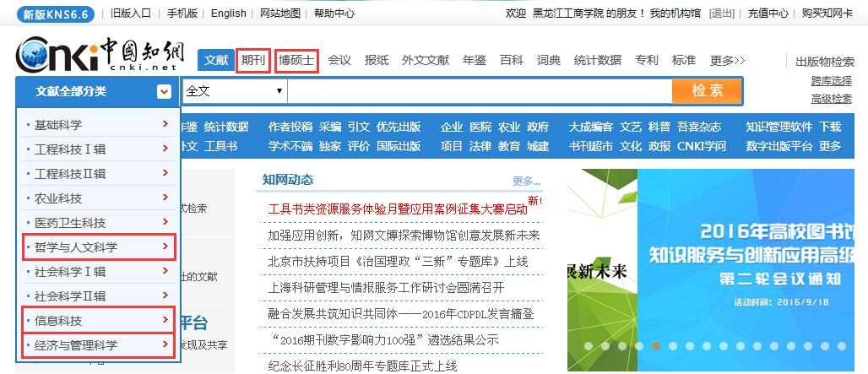Open 出版物检索 link

(x=825, y=62)
